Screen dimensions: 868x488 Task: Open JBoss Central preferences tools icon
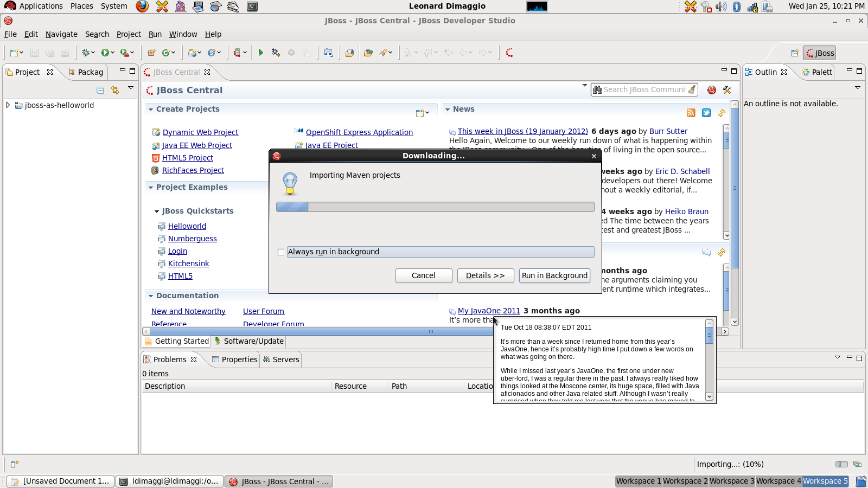727,90
